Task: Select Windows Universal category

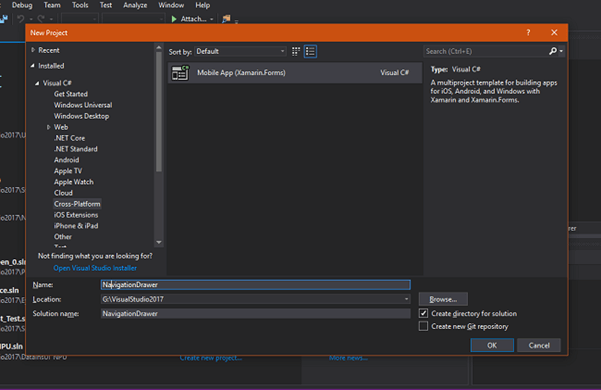Action: click(x=83, y=105)
